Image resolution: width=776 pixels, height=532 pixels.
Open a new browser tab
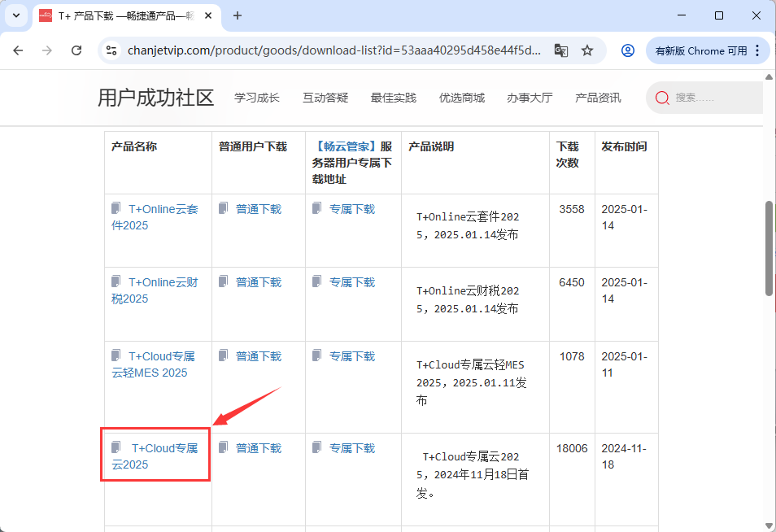pos(238,15)
